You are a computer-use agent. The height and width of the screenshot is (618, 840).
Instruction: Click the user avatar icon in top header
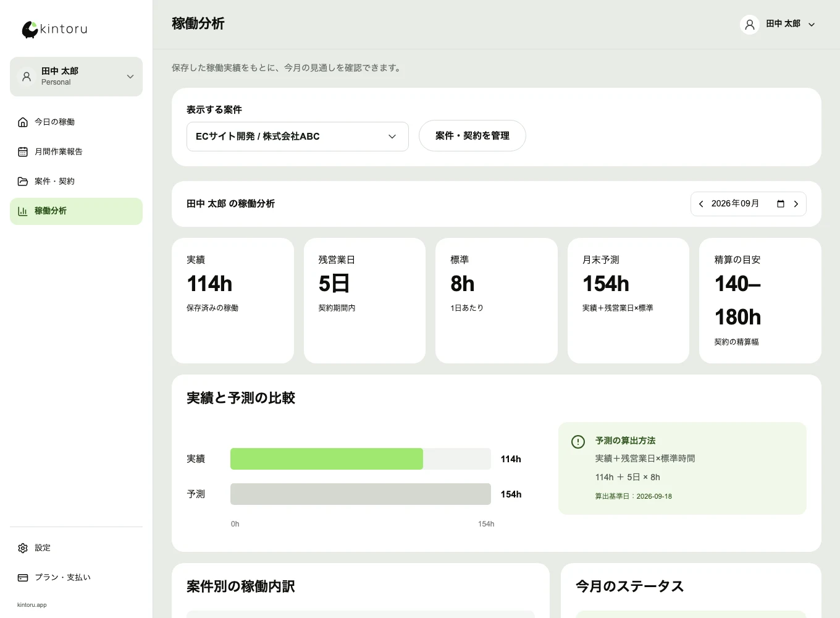[750, 24]
